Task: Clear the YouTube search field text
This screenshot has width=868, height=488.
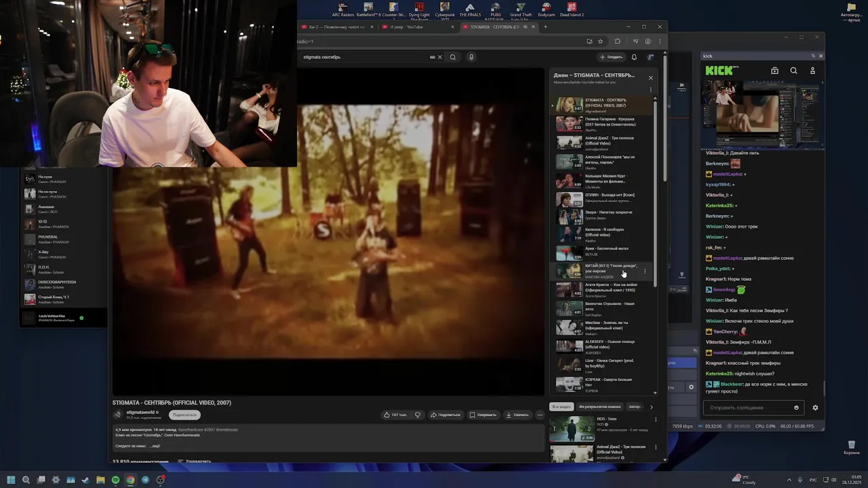Action: pyautogui.click(x=439, y=57)
